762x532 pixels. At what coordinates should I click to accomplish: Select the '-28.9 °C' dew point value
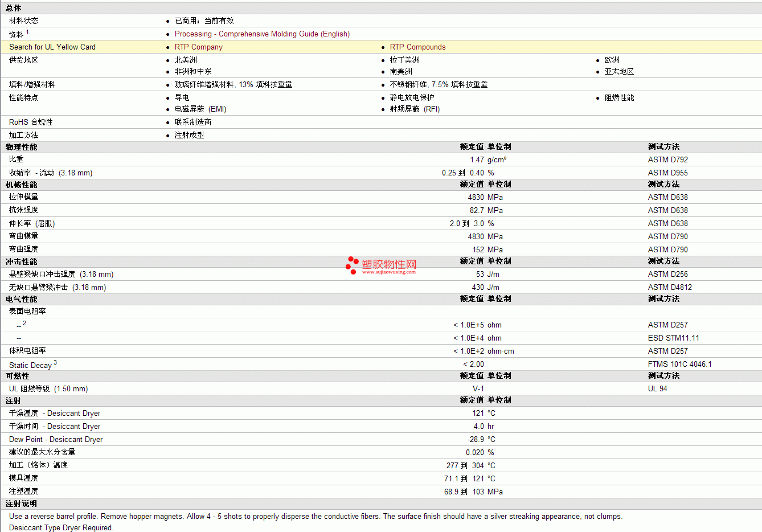481,440
